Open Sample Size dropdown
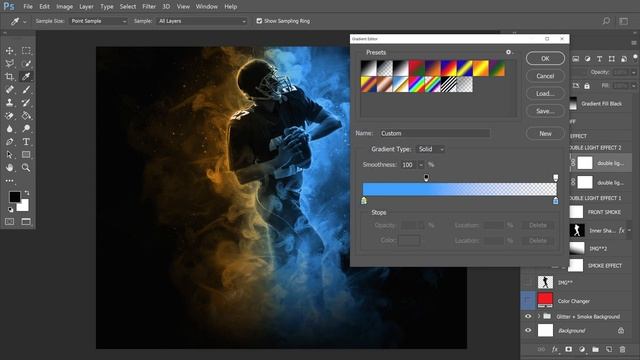The height and width of the screenshot is (360, 640). (x=98, y=21)
